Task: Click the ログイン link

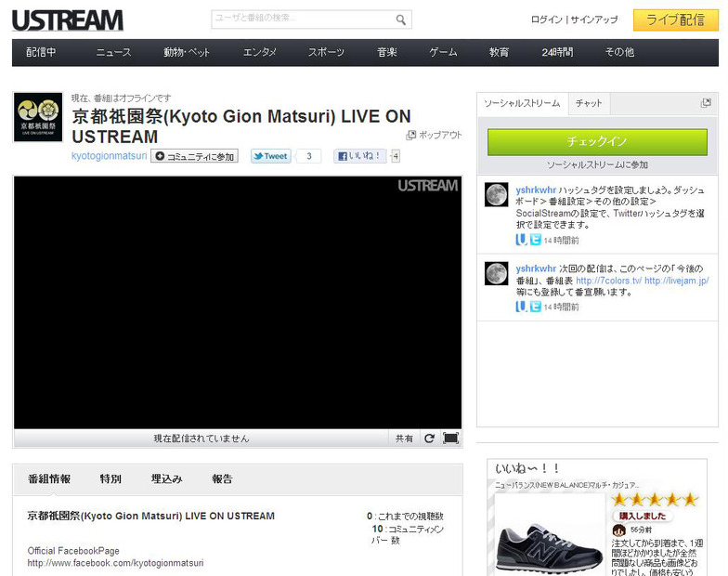Action: pos(546,20)
